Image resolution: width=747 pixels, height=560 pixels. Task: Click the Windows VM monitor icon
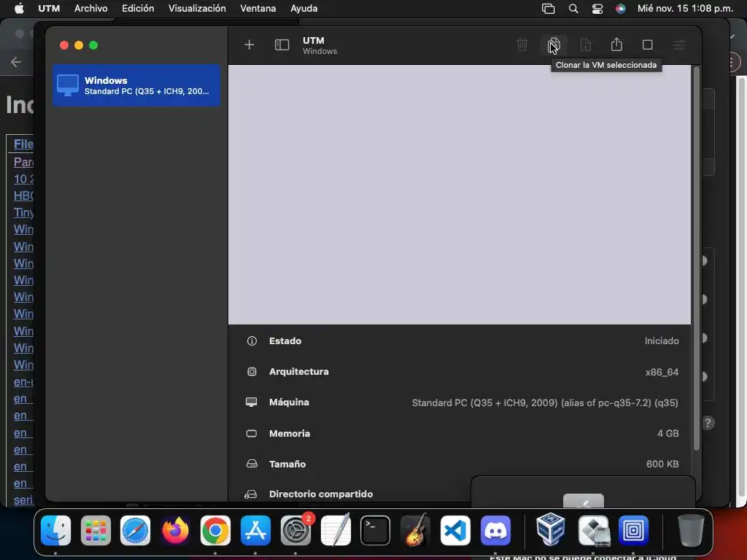(x=68, y=85)
